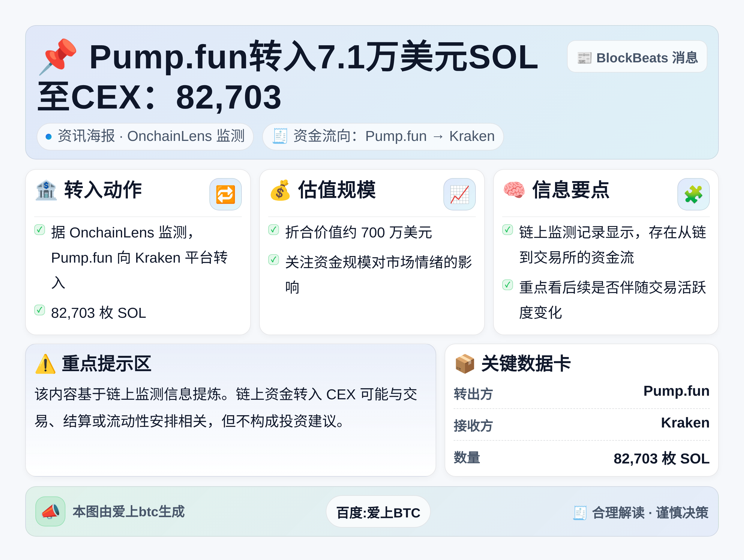Open the BlockBeats 消息 badge
Viewport: 744px width, 560px height.
coord(637,57)
